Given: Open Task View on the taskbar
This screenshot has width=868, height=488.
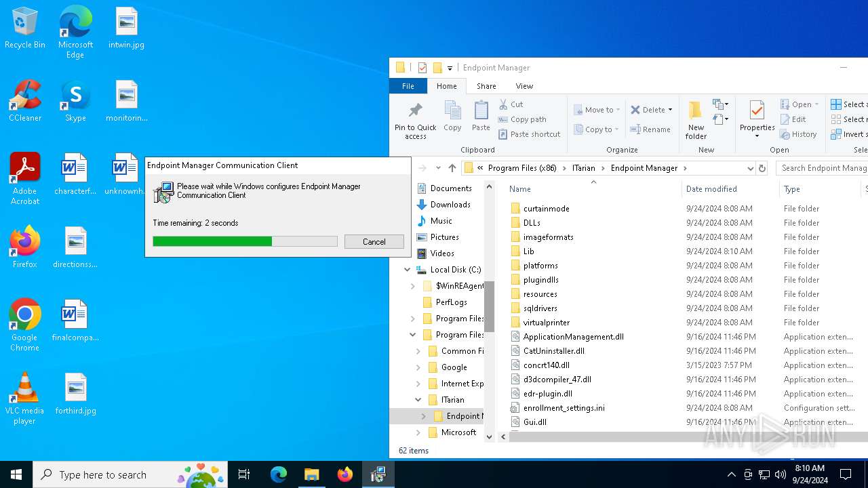Looking at the screenshot, I should (x=244, y=474).
